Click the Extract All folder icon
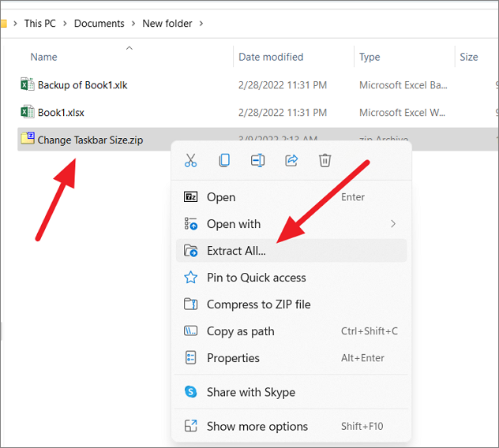Viewport: 499px width, 448px height. [190, 251]
